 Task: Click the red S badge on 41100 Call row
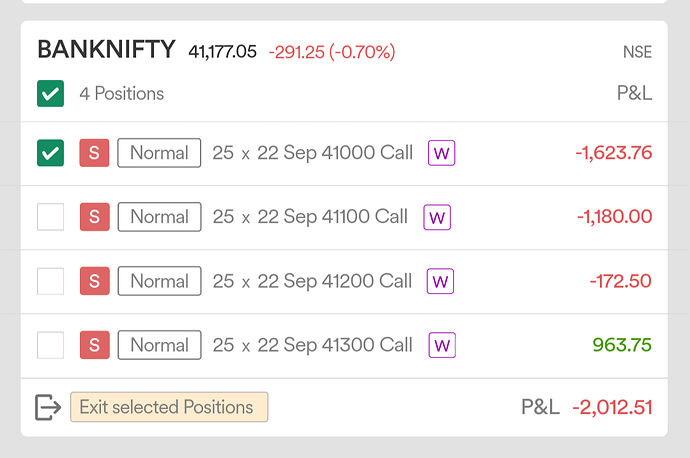coord(94,217)
